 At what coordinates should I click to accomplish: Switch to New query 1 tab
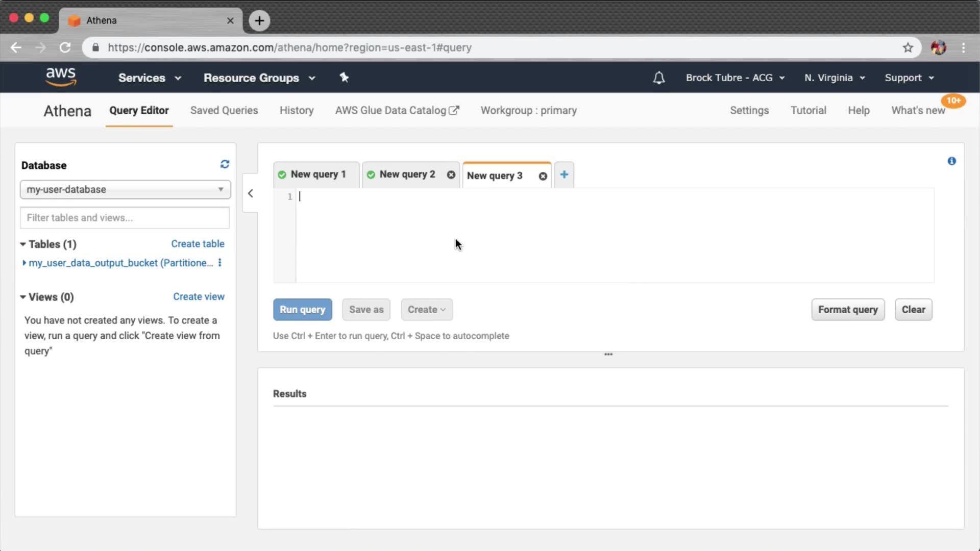pos(317,174)
